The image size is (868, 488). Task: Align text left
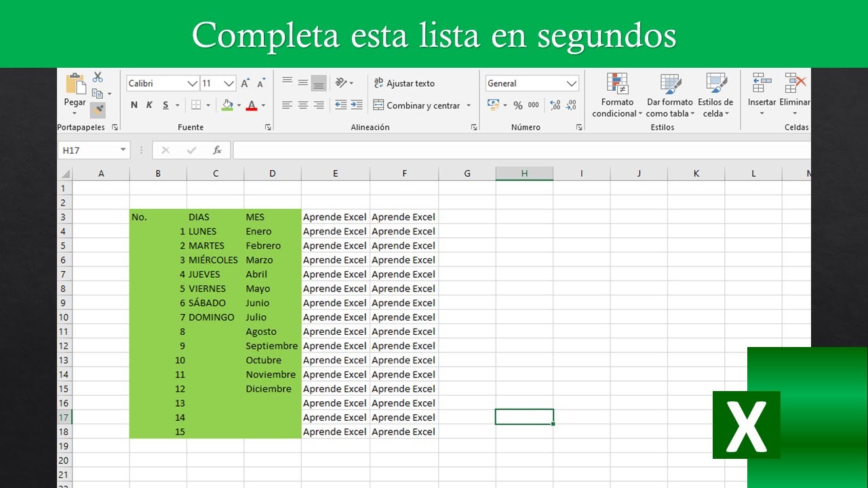click(x=287, y=105)
